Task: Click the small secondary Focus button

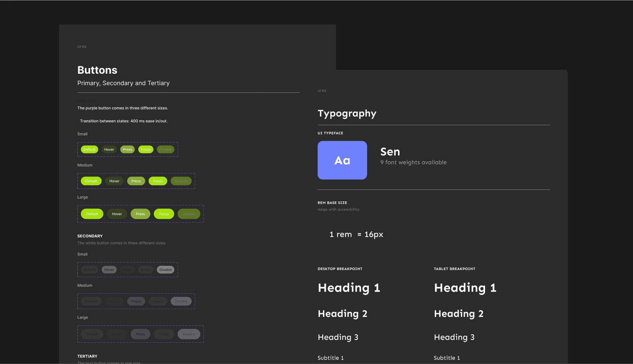Action: [146, 270]
